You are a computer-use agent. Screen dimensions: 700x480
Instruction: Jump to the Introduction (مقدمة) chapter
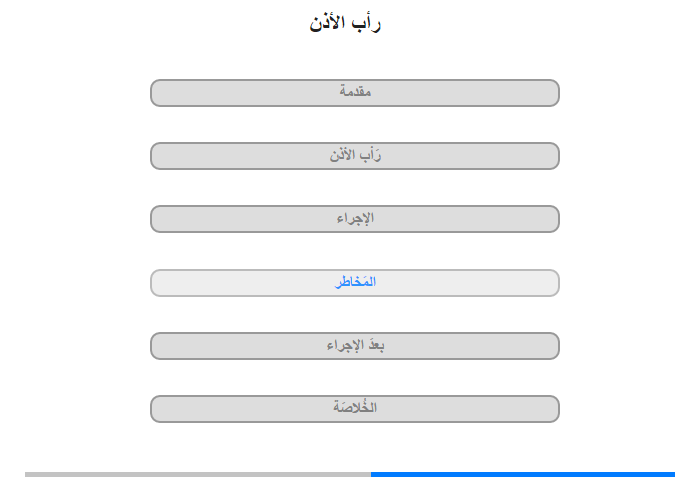coord(354,93)
